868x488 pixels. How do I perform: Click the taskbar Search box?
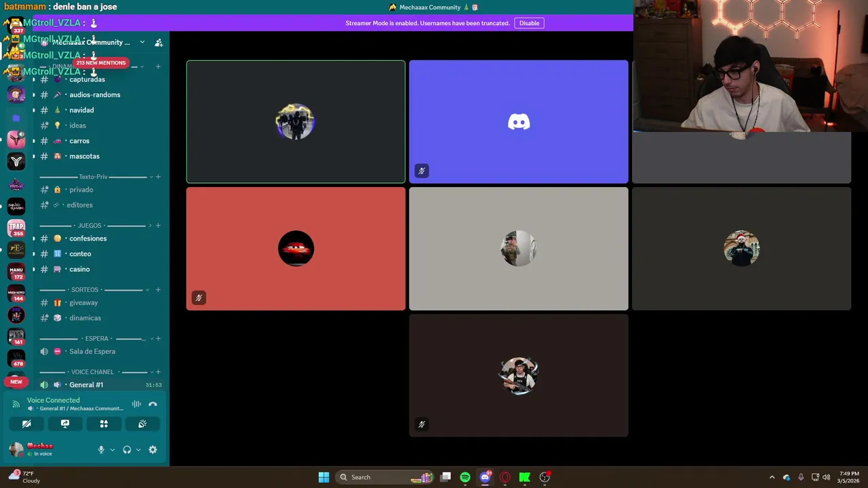pyautogui.click(x=384, y=477)
